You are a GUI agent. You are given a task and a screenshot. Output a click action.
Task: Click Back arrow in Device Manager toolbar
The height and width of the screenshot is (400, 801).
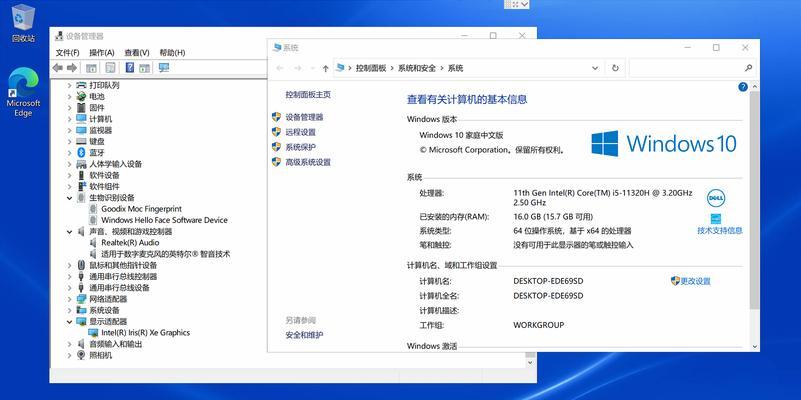pyautogui.click(x=58, y=67)
